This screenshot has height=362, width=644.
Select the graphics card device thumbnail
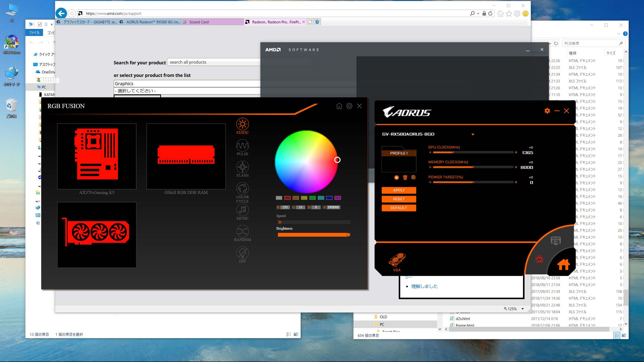click(97, 235)
